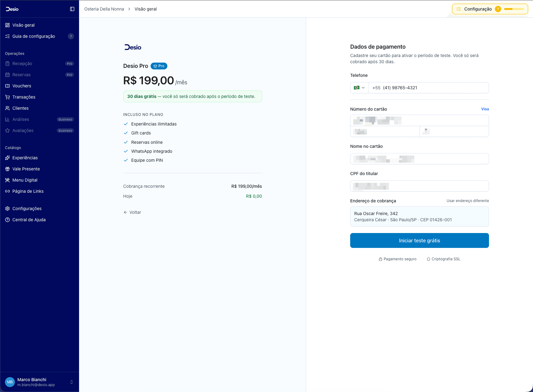The width and height of the screenshot is (533, 392).
Task: Click the Experiências sparkles icon
Action: click(7, 158)
